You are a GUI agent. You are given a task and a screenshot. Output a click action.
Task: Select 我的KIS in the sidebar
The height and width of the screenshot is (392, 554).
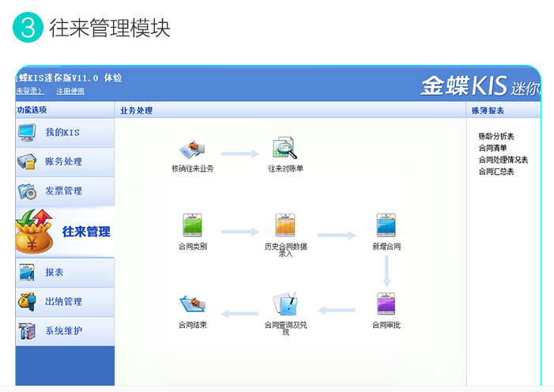[65, 132]
